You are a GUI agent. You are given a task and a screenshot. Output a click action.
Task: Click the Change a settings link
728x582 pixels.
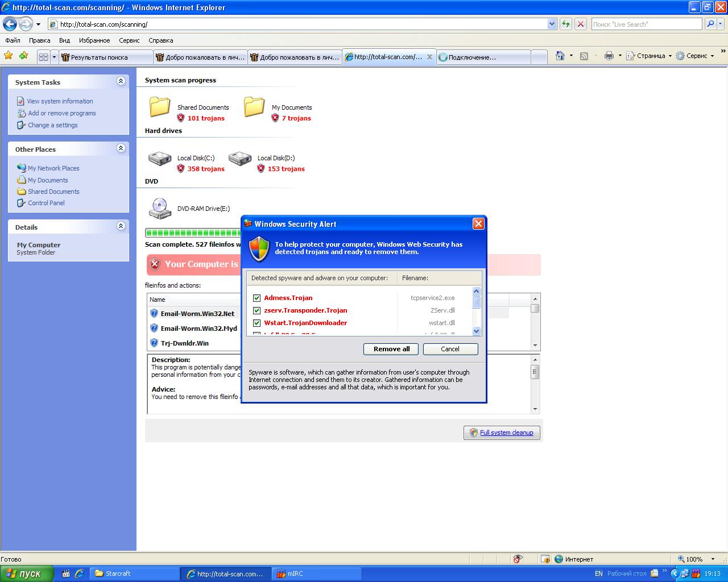[x=53, y=125]
